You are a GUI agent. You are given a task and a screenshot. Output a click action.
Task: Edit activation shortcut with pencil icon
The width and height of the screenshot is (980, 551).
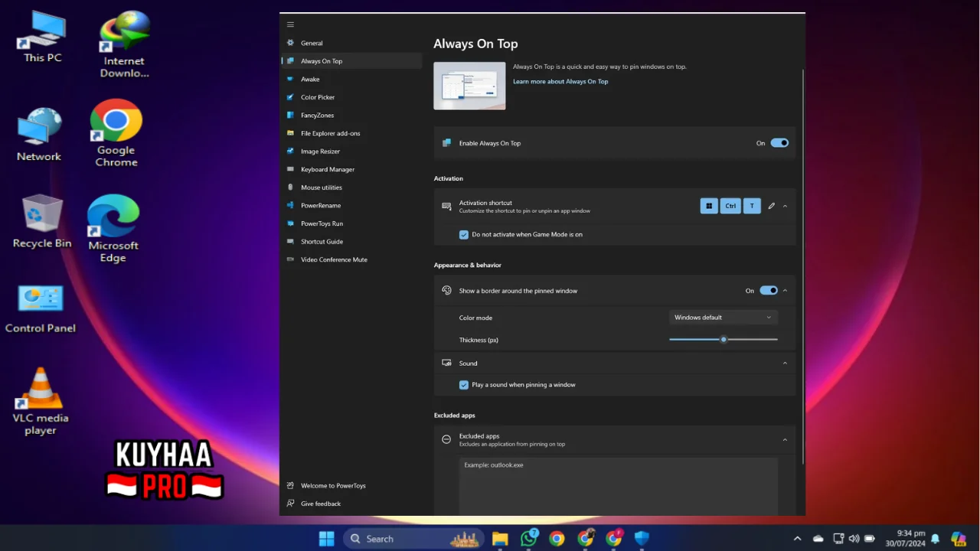[772, 206]
